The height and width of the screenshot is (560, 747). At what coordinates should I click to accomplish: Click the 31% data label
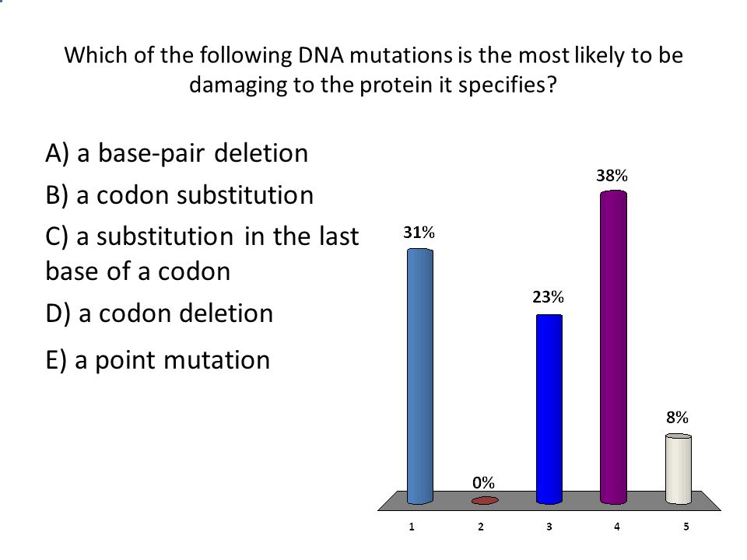pyautogui.click(x=419, y=233)
